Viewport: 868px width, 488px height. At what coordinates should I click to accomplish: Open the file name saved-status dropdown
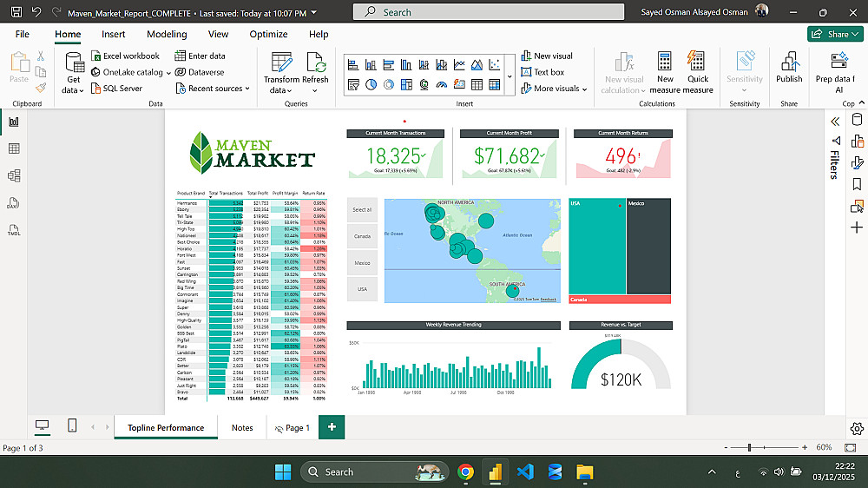tap(314, 12)
